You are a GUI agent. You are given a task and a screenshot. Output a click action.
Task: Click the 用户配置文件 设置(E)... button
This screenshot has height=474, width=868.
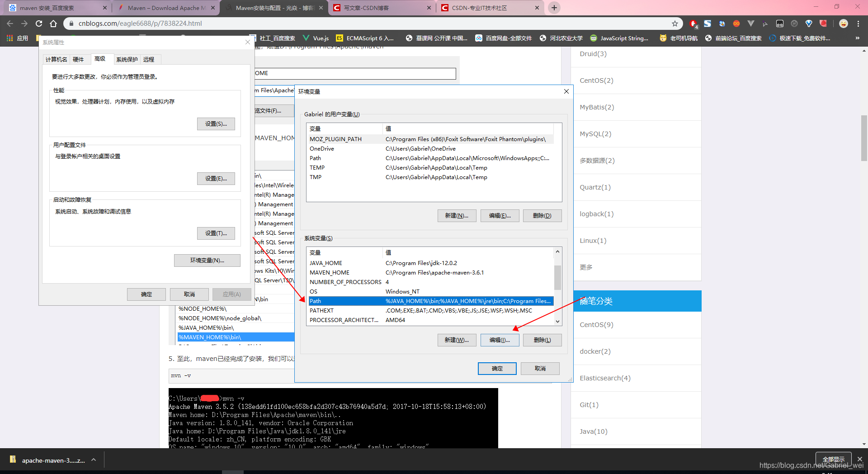coord(216,179)
